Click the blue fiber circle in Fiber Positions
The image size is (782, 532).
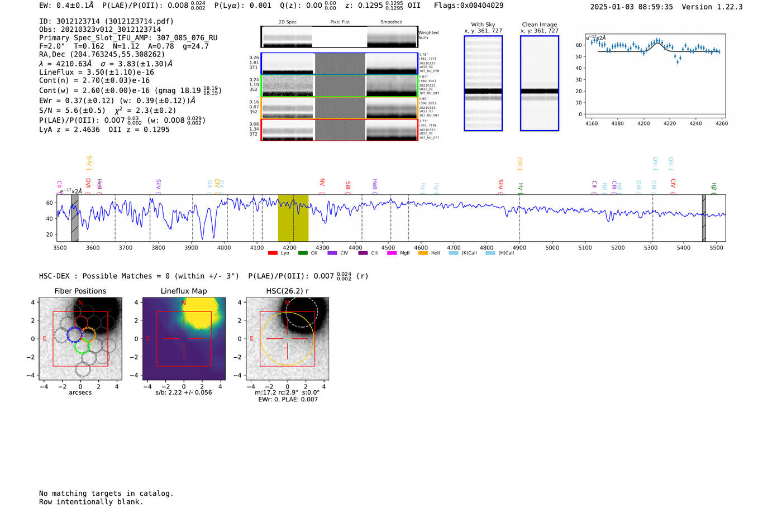point(74,335)
